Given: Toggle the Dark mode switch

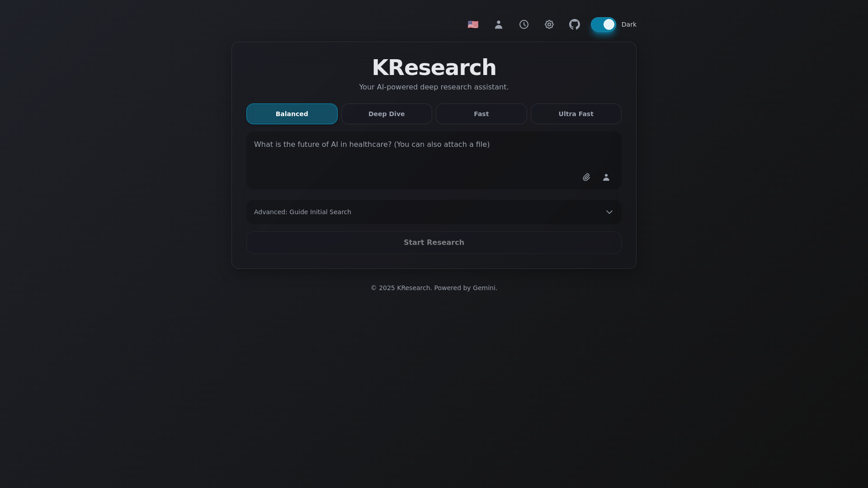Looking at the screenshot, I should click(x=603, y=24).
